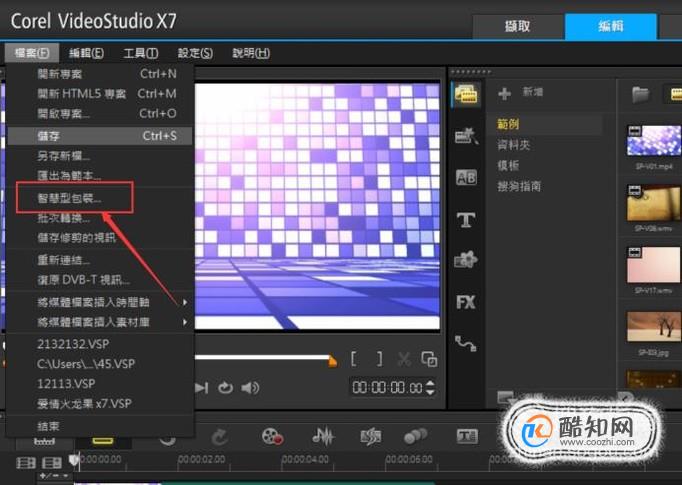Click the 新增 add folder button
Screen dimensions: 682x485
[521, 93]
